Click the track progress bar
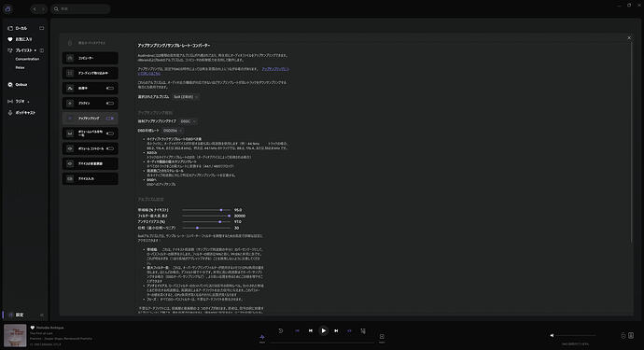644x350 pixels. (322, 343)
